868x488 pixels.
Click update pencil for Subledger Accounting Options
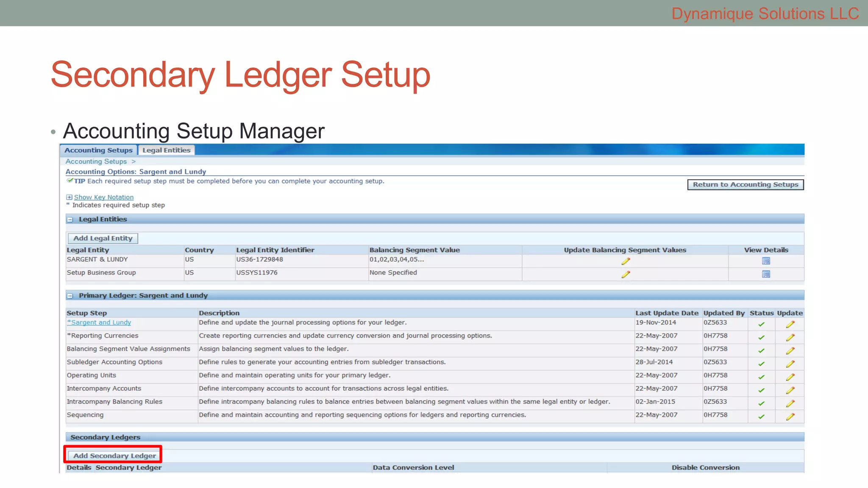(790, 364)
